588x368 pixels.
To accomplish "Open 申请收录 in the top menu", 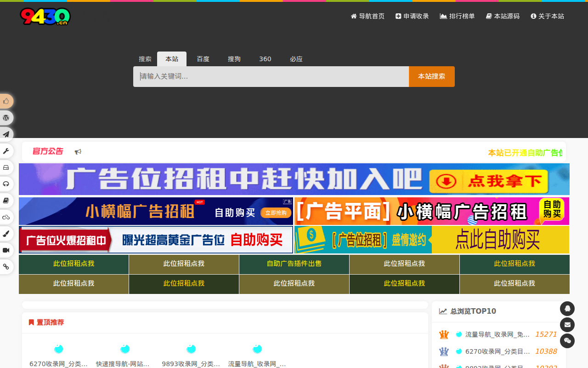I will [x=412, y=16].
